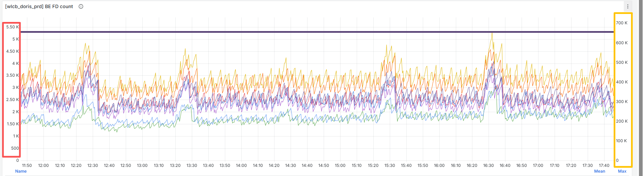Click the info icon beside panel title

pos(81,6)
